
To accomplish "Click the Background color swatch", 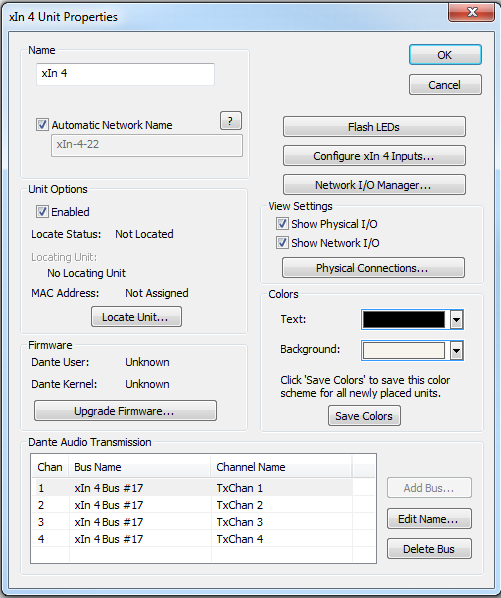I will pyautogui.click(x=404, y=350).
